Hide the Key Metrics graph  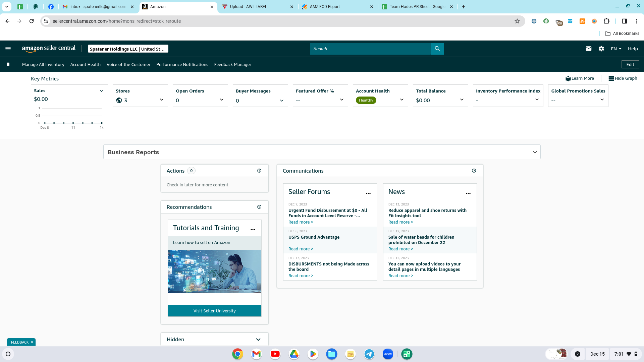[x=623, y=78]
